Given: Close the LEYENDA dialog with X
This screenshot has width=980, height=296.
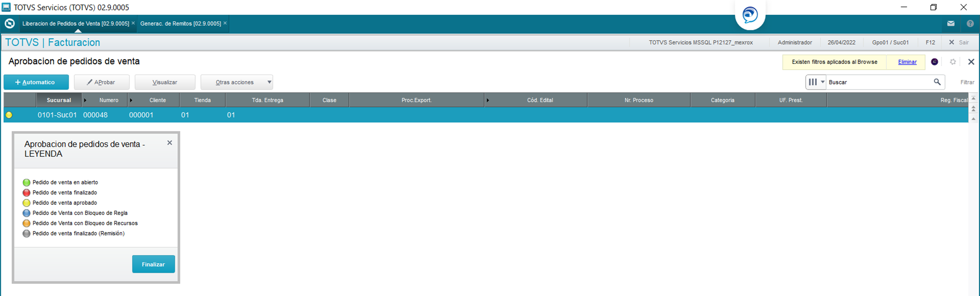Looking at the screenshot, I should pos(170,143).
